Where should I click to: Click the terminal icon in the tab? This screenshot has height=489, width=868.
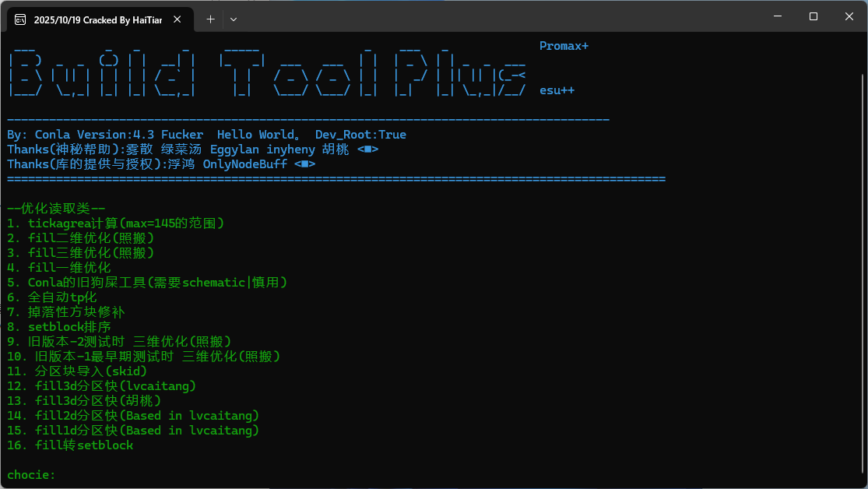[20, 19]
